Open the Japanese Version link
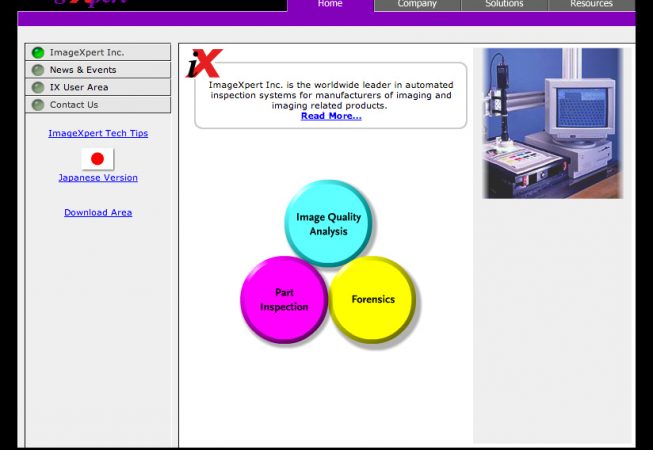 (98, 178)
